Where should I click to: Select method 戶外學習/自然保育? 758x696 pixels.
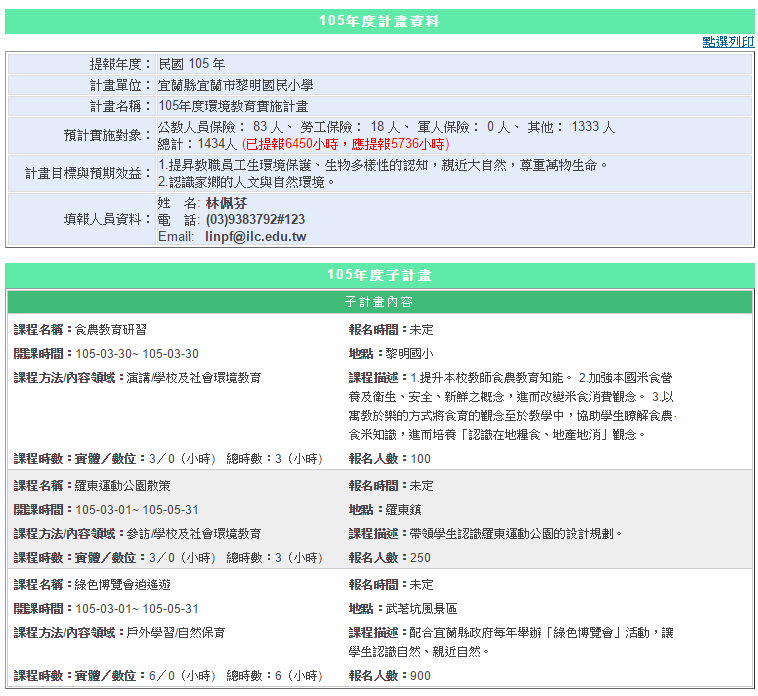point(176,633)
